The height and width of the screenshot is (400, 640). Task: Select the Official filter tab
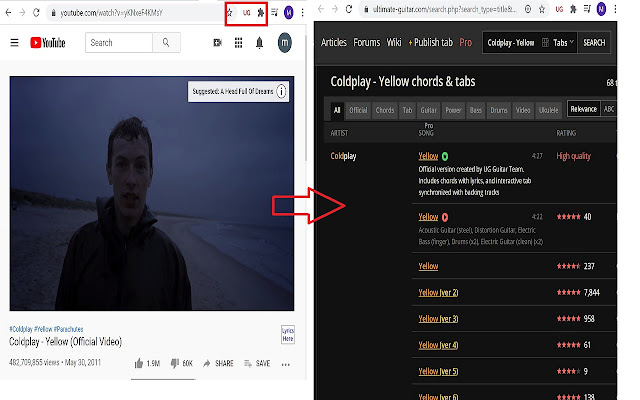point(358,110)
